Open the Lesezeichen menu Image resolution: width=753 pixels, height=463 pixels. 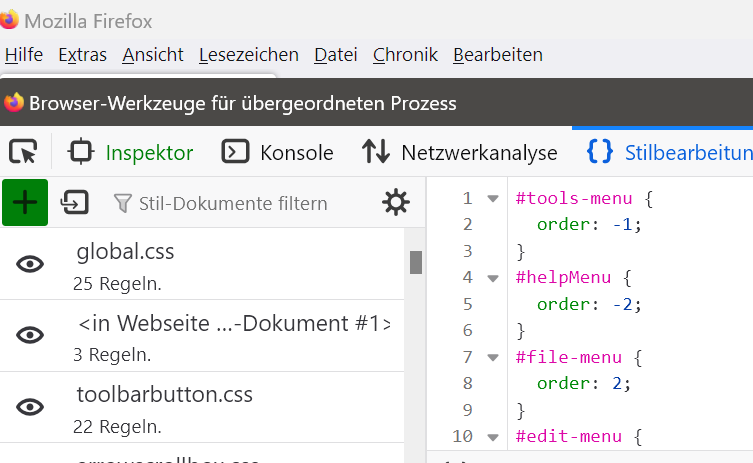(x=248, y=55)
